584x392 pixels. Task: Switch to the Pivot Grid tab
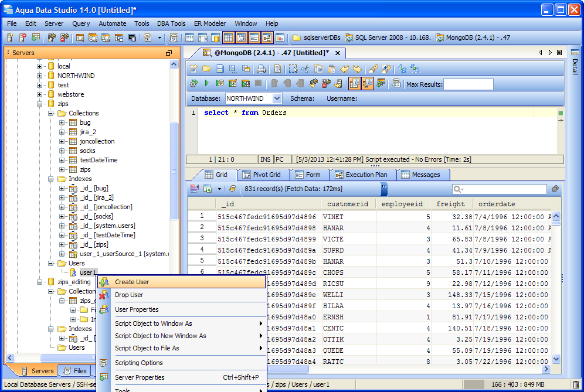(262, 175)
